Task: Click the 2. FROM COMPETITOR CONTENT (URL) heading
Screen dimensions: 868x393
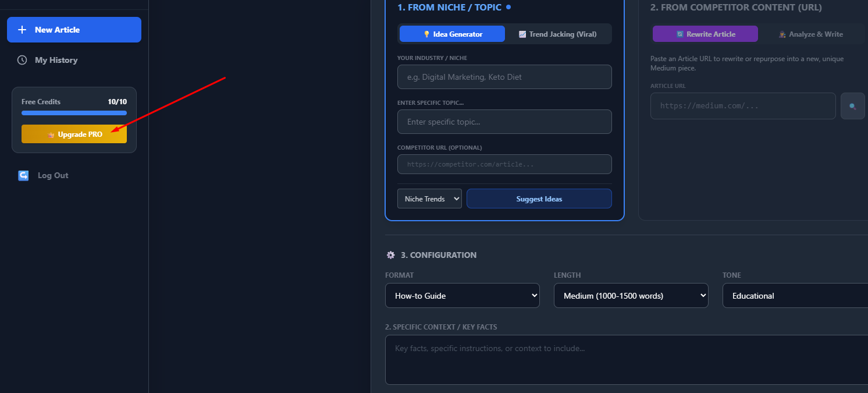Action: 736,8
